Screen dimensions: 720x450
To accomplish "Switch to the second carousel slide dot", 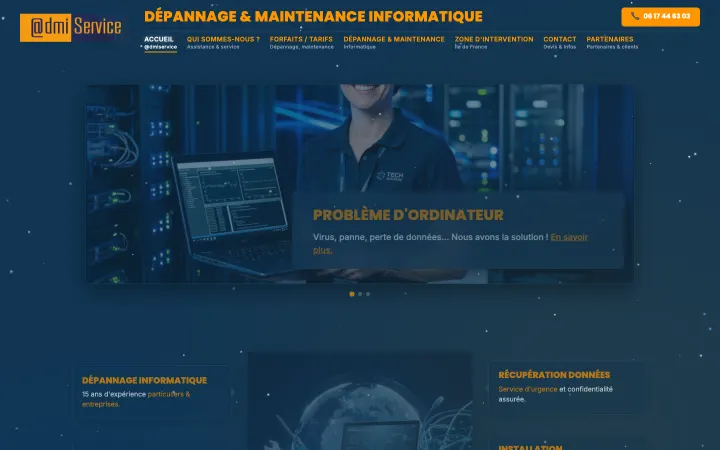I will [x=360, y=294].
